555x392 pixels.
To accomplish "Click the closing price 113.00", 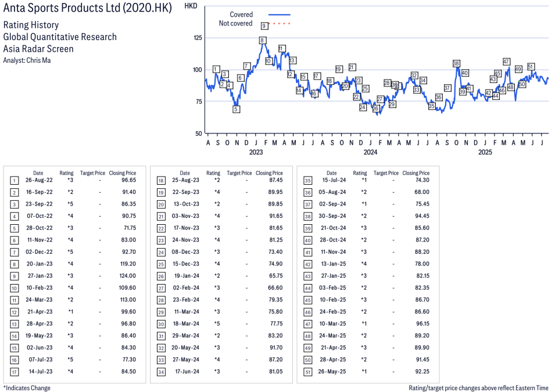I will [x=128, y=300].
